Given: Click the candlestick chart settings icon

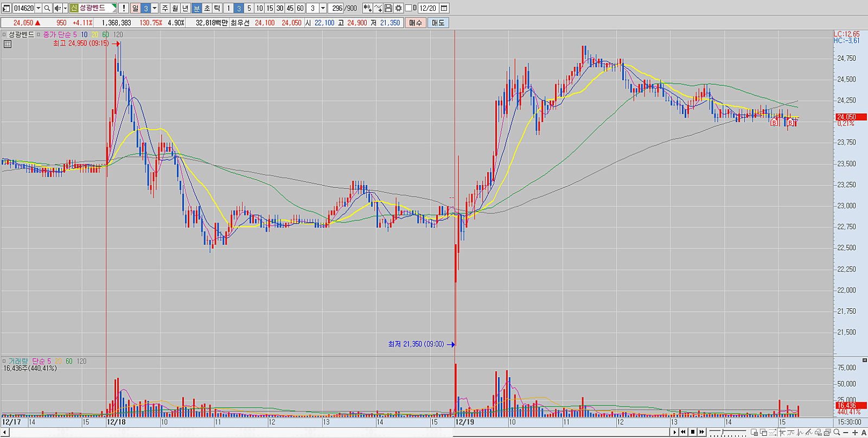Looking at the screenshot, I should 368,8.
